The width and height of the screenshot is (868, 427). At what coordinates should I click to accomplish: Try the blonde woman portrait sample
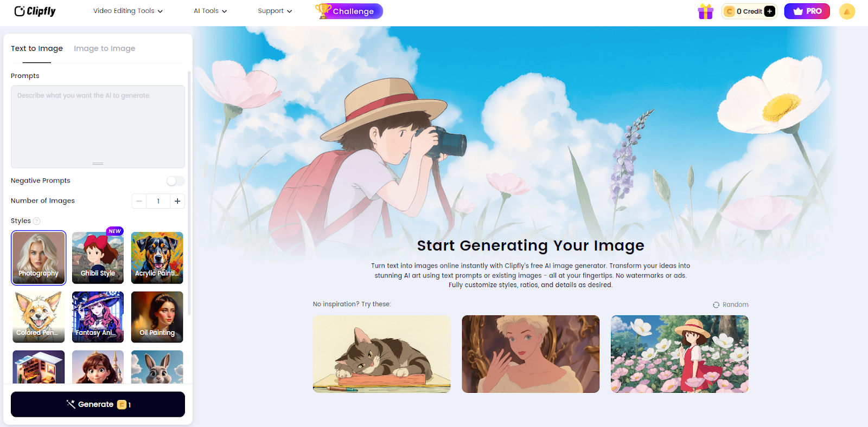(531, 354)
